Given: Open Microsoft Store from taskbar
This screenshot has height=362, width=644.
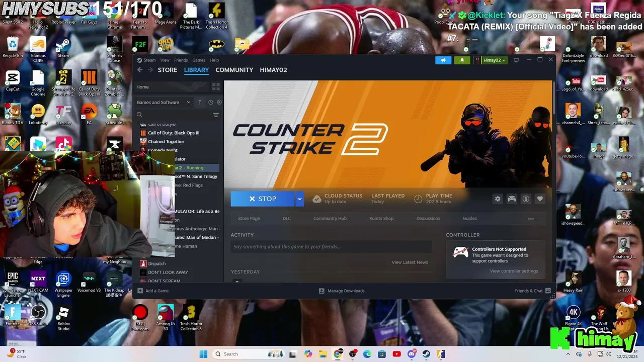Looking at the screenshot, I should pyautogui.click(x=382, y=354).
